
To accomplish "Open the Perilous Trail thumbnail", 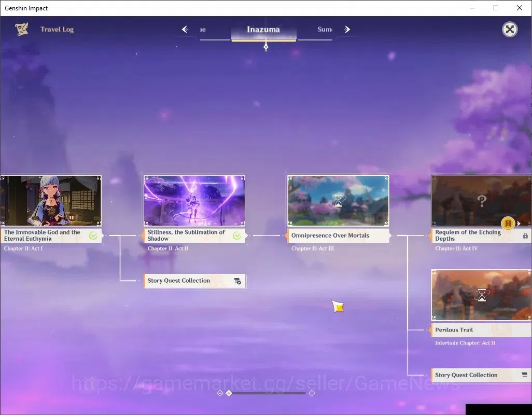I will point(482,295).
